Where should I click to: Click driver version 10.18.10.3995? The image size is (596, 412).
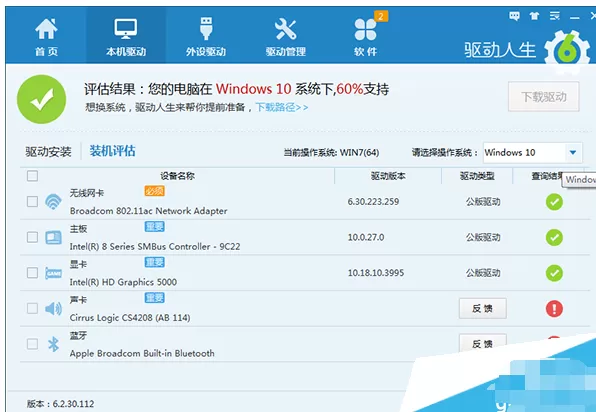click(x=376, y=273)
